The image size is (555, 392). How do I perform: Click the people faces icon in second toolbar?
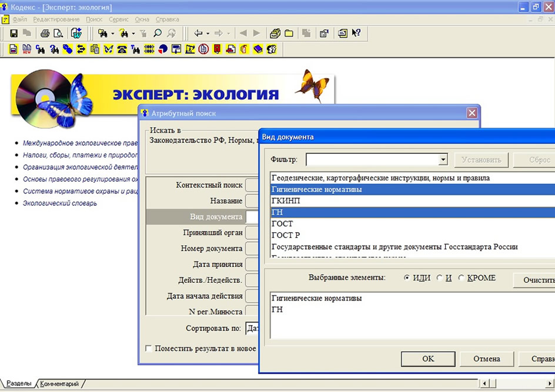pyautogui.click(x=272, y=49)
